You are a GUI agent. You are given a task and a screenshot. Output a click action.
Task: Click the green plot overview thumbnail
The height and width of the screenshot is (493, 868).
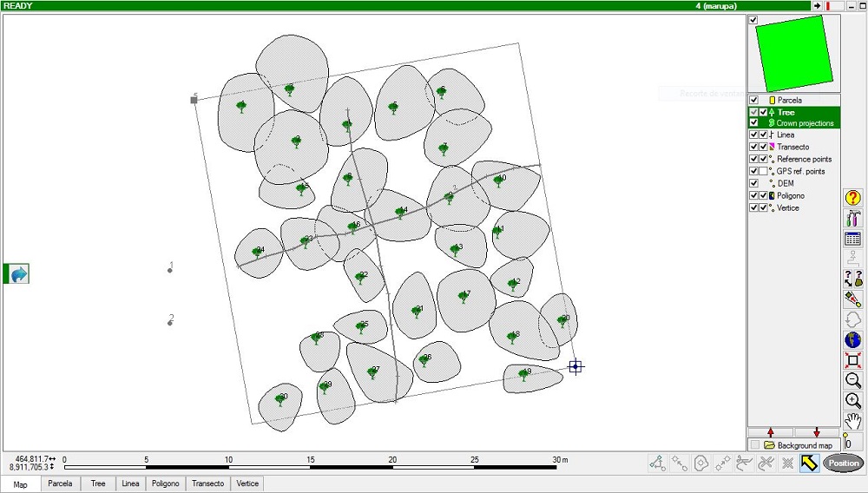pos(792,53)
